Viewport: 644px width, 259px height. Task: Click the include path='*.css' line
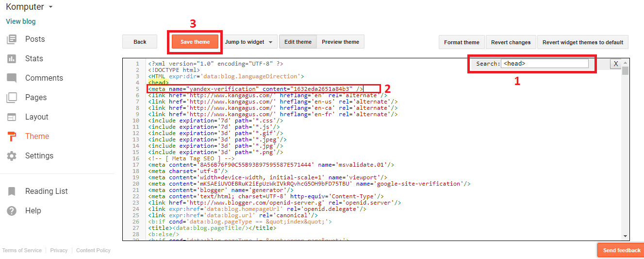[215, 121]
